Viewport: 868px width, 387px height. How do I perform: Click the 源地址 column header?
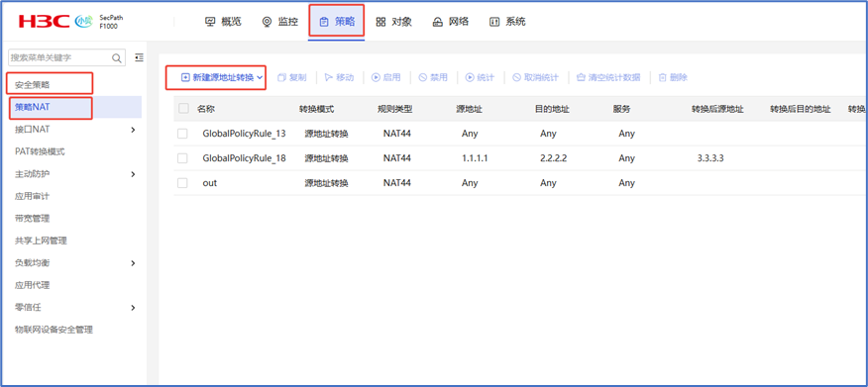(x=470, y=109)
